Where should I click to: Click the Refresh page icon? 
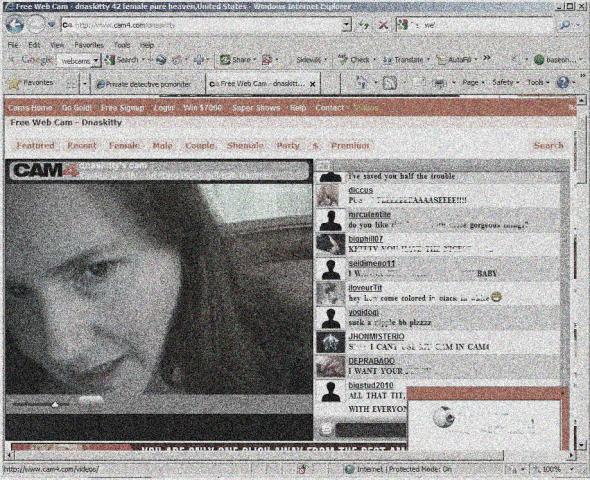click(364, 25)
